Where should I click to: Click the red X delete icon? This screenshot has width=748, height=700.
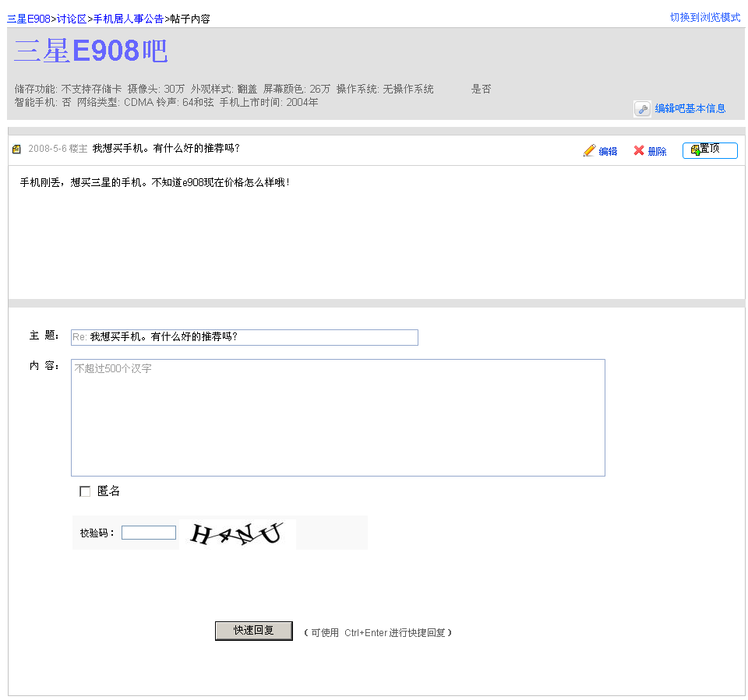point(639,150)
